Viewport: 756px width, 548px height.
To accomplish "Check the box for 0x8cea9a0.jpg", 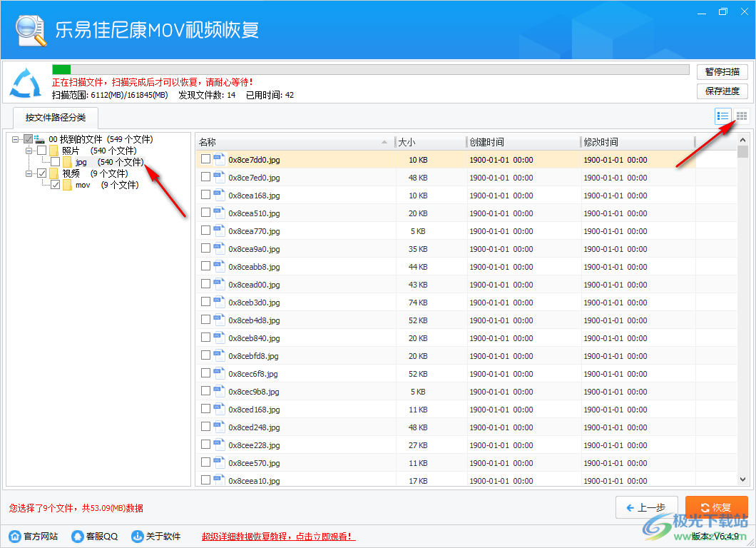I will [206, 248].
